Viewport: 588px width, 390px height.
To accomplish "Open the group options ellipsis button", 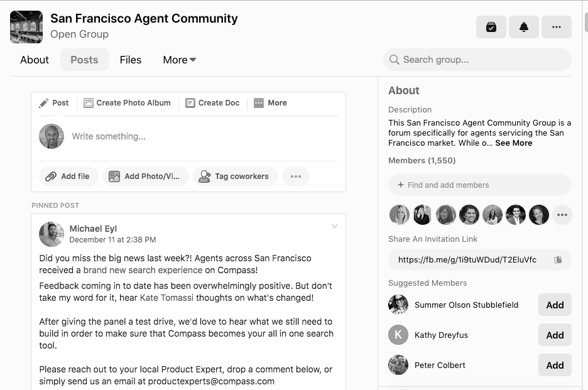I will [556, 27].
